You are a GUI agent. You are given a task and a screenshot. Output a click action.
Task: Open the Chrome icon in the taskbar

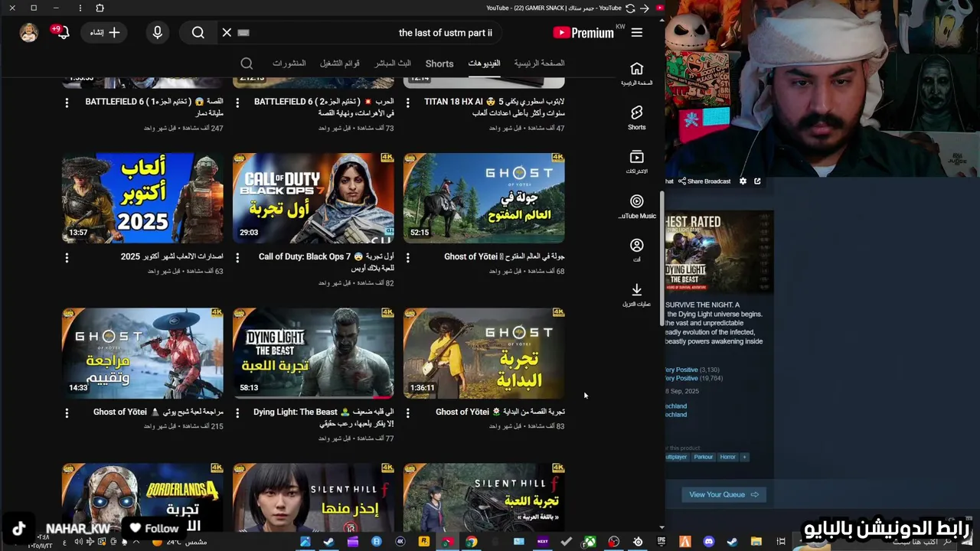click(x=471, y=542)
